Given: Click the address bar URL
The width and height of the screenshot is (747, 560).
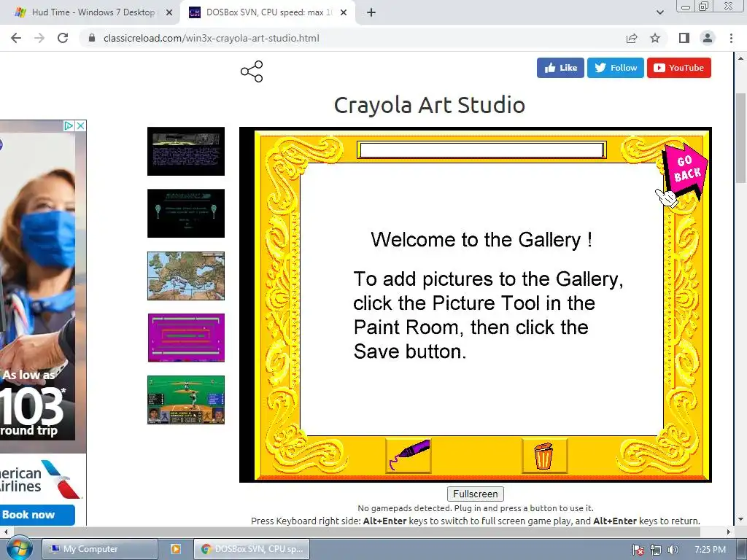Looking at the screenshot, I should (x=211, y=38).
